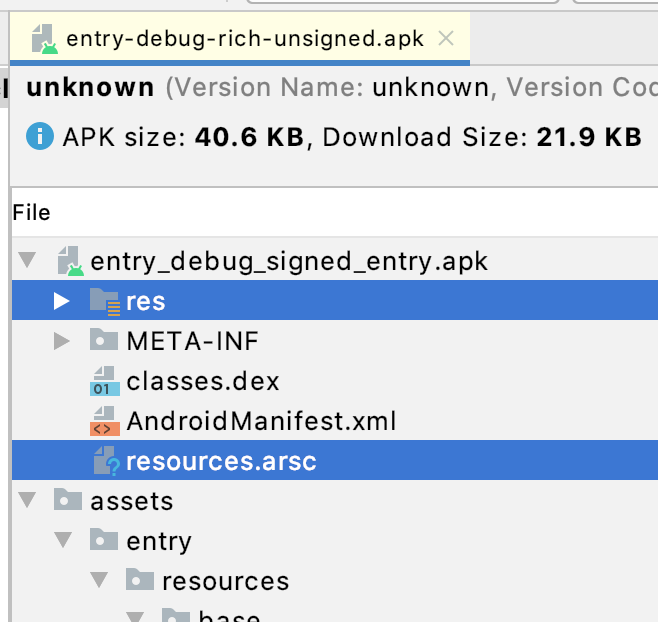Image resolution: width=658 pixels, height=622 pixels.
Task: Click the Version Name unknown value
Action: tap(431, 87)
